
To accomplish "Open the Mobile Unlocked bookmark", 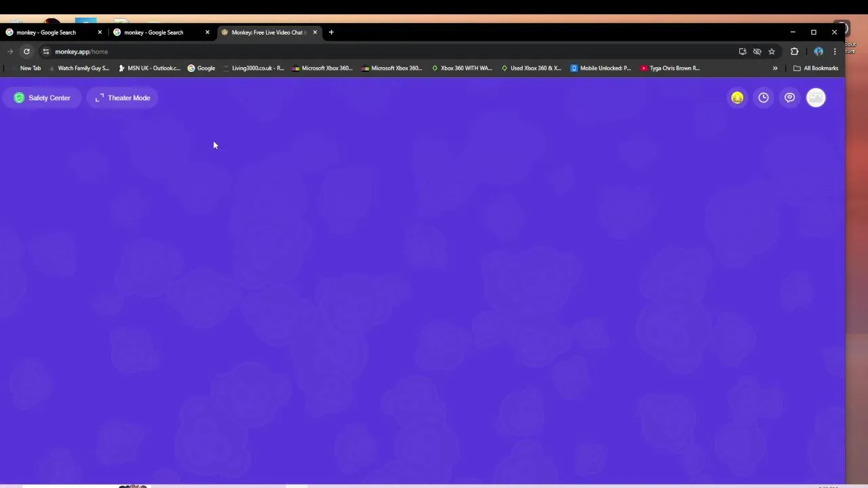I will coord(601,68).
